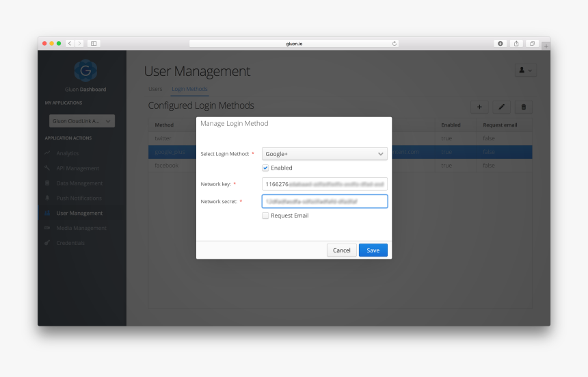Viewport: 588px width, 377px height.
Task: Open Media Management in the sidebar
Action: (81, 228)
